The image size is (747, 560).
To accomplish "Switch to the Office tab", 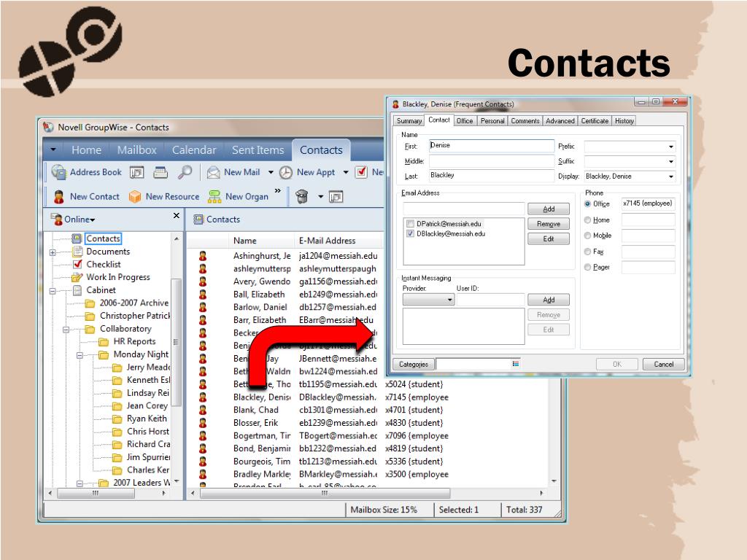I will (465, 121).
